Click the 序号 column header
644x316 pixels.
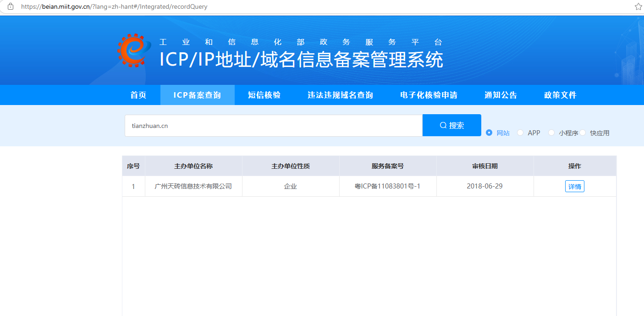(133, 166)
